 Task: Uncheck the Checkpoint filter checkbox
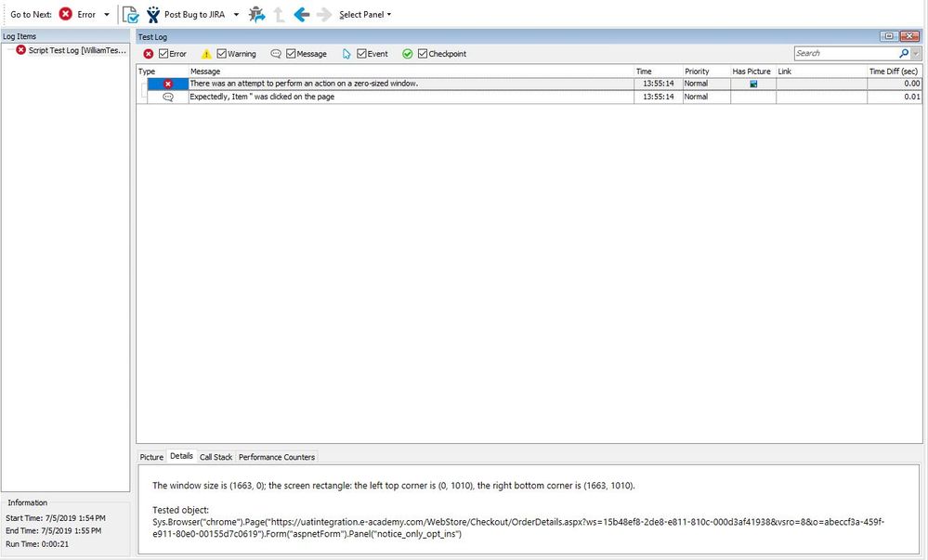(x=423, y=53)
